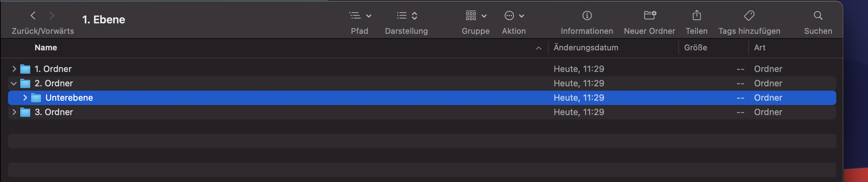Sort by the Art column header
The image size is (868, 182).
coord(759,48)
